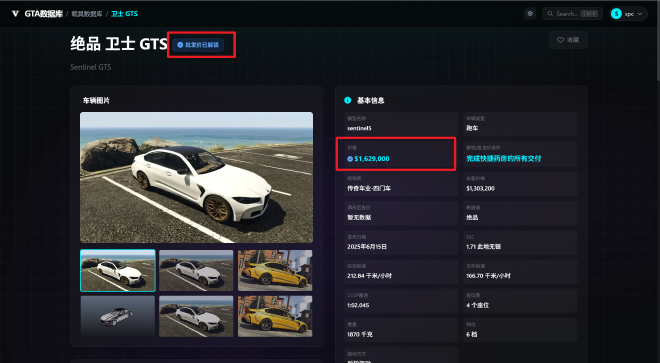The height and width of the screenshot is (363, 660).
Task: Click the Sentinel GTS English subtitle
Action: 90,67
